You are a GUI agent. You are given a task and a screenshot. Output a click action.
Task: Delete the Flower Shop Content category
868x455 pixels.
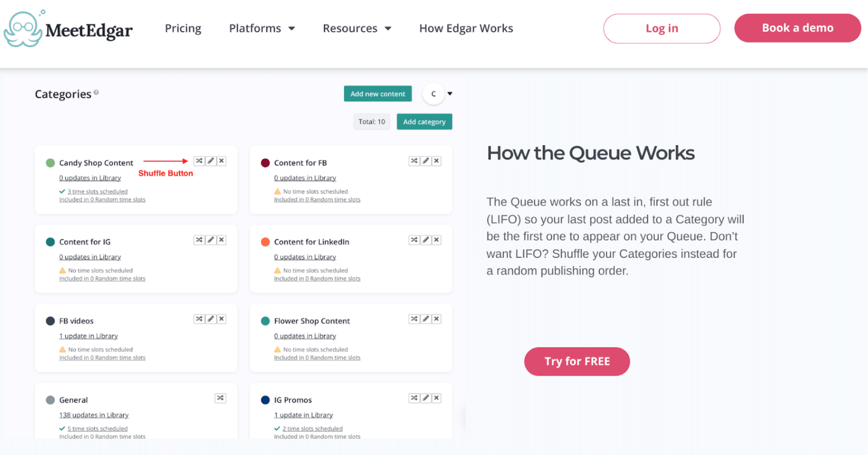click(x=436, y=319)
